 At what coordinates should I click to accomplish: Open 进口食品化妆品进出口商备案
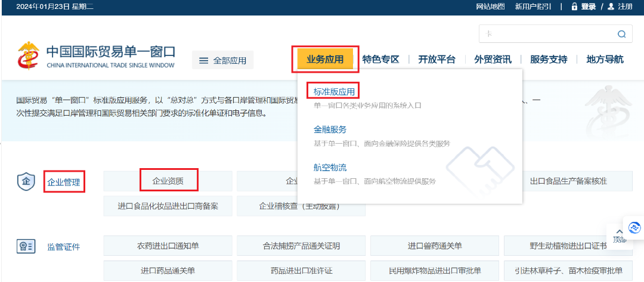pyautogui.click(x=168, y=206)
